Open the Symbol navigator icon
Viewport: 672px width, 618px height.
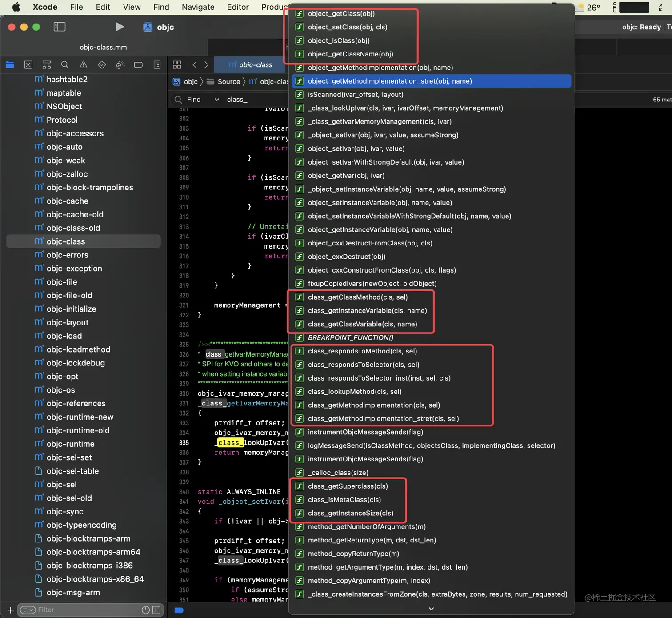[47, 65]
